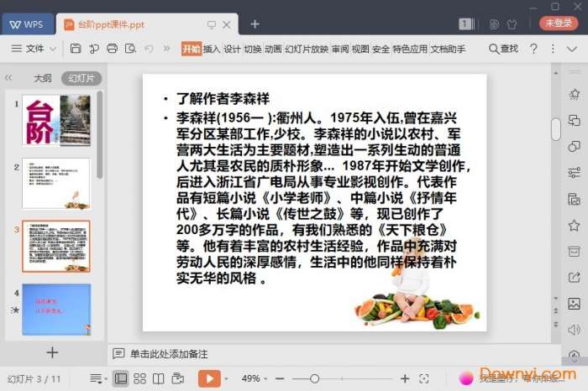Viewport: 588px width, 391px height.
Task: Open the 视图 ribbon tab
Action: tap(360, 49)
